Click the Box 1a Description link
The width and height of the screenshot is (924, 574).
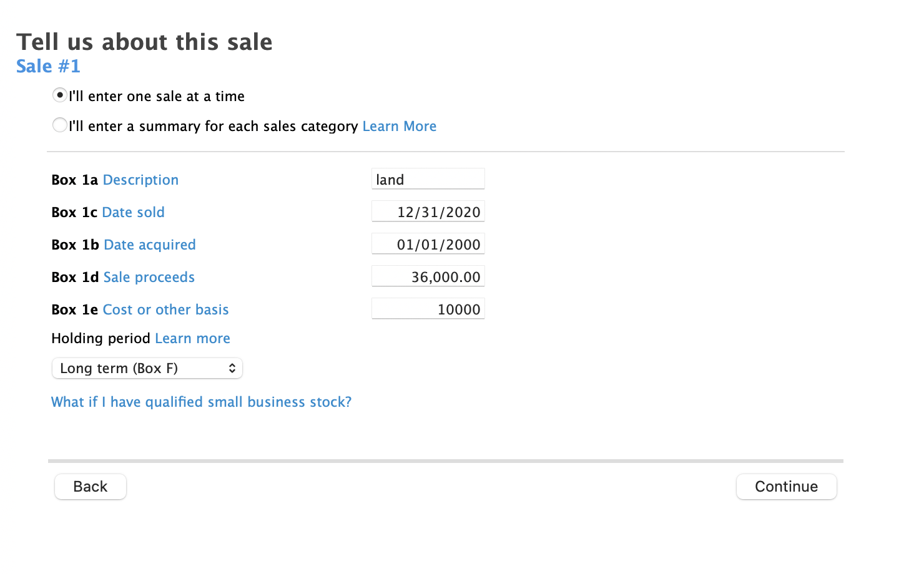(x=140, y=180)
